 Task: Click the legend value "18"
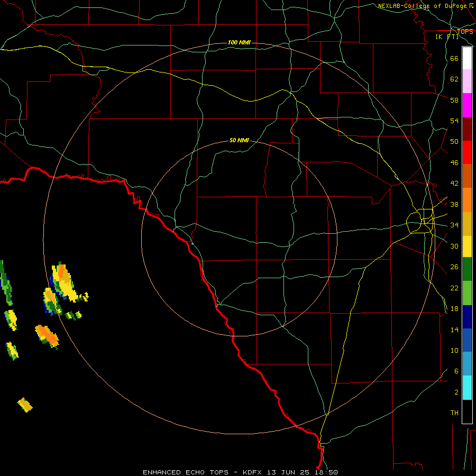454,309
